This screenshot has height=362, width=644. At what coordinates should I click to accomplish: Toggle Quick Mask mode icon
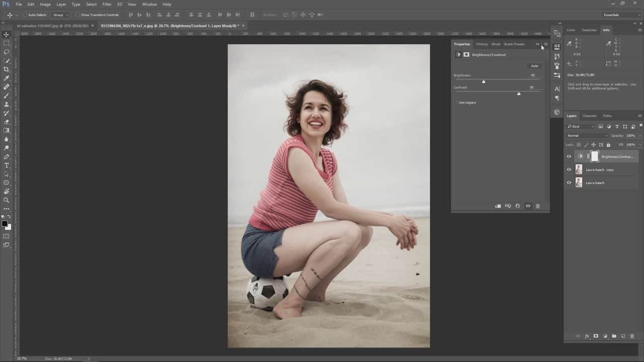(7, 236)
